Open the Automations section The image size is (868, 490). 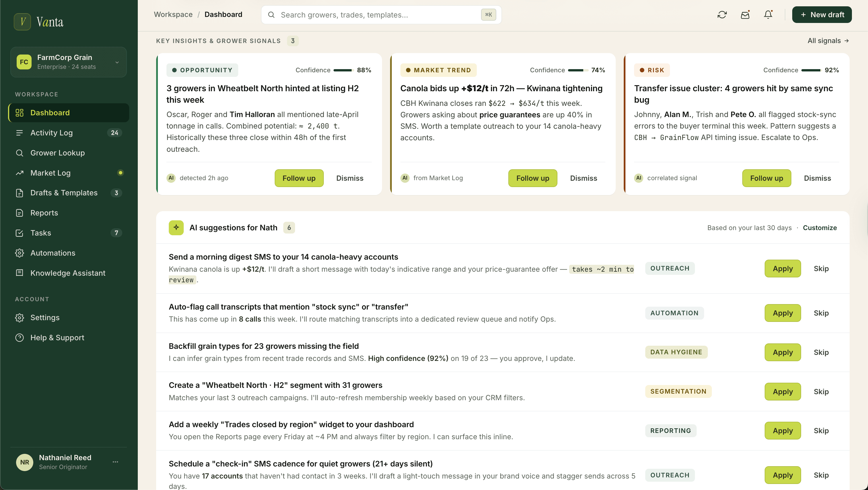point(53,253)
